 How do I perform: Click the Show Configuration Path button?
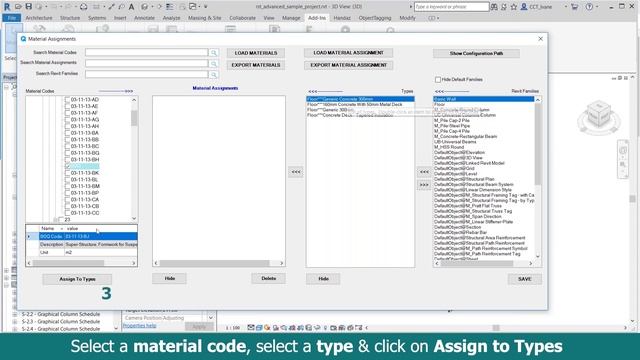tap(476, 53)
